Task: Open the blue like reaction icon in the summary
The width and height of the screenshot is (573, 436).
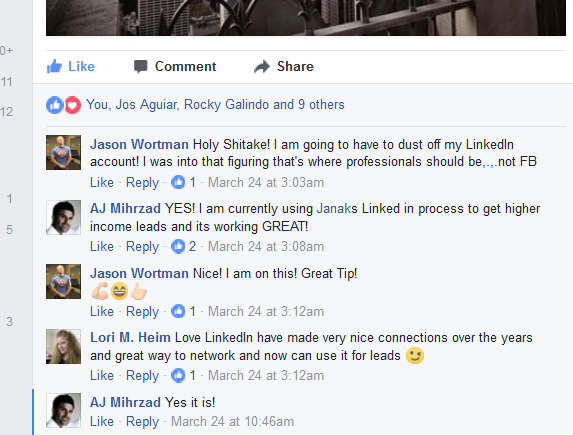Action: pos(55,105)
